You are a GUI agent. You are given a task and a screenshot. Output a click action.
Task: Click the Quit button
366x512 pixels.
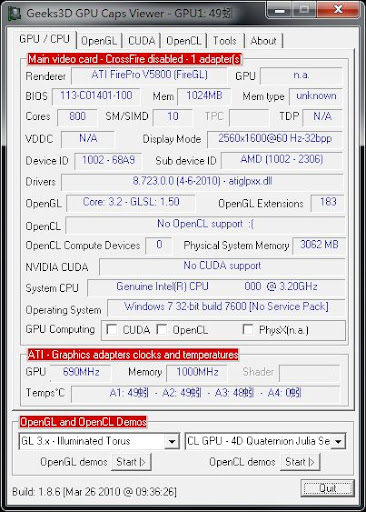tap(327, 488)
